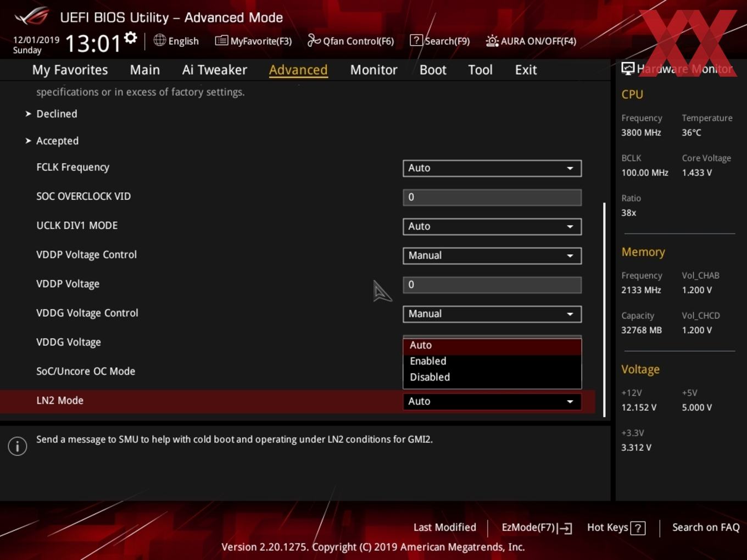Click the date 12/01/2019

[36, 40]
